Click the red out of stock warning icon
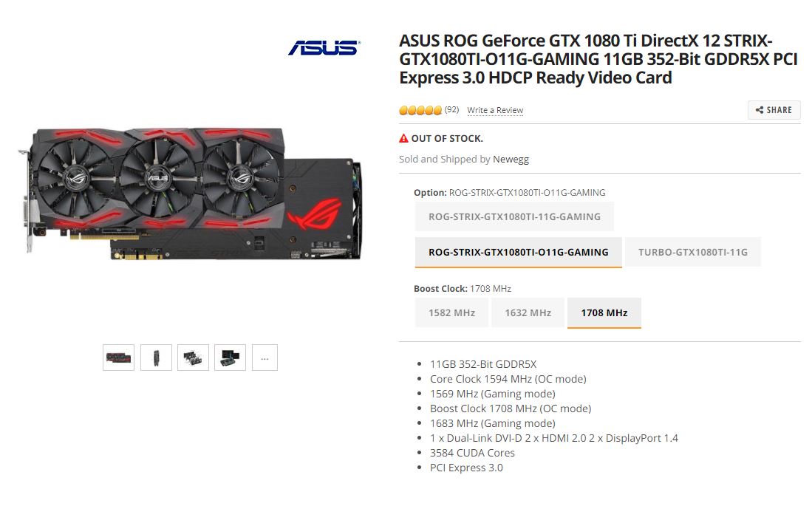Image resolution: width=812 pixels, height=506 pixels. coord(403,138)
